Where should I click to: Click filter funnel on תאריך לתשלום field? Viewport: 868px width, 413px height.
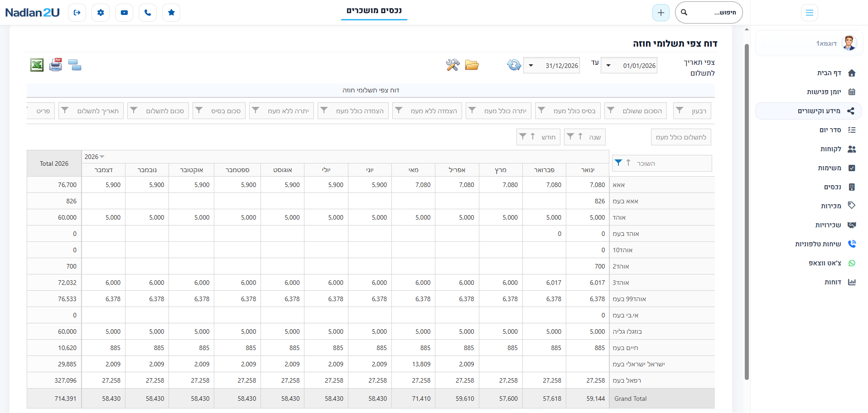tap(65, 110)
